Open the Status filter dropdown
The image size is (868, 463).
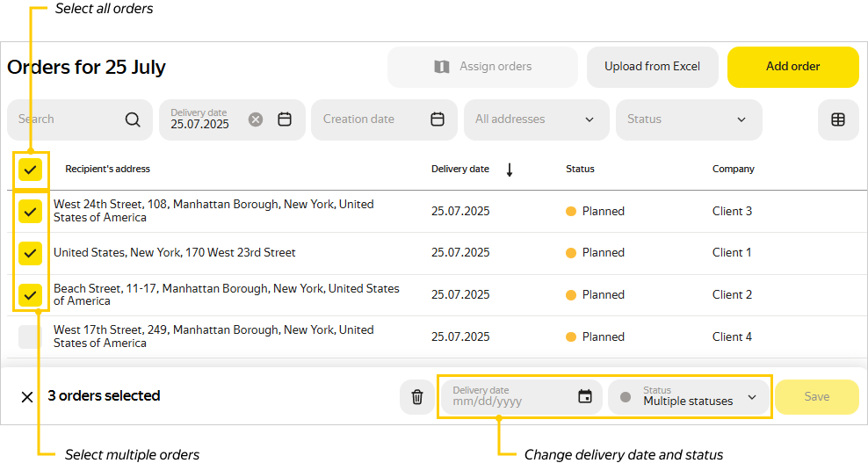click(741, 119)
